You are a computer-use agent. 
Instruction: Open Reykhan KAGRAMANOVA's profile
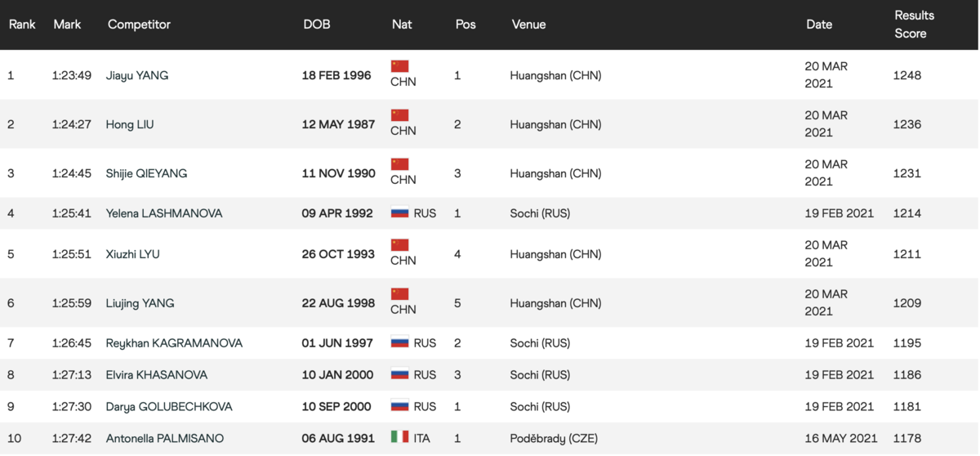[x=174, y=343]
